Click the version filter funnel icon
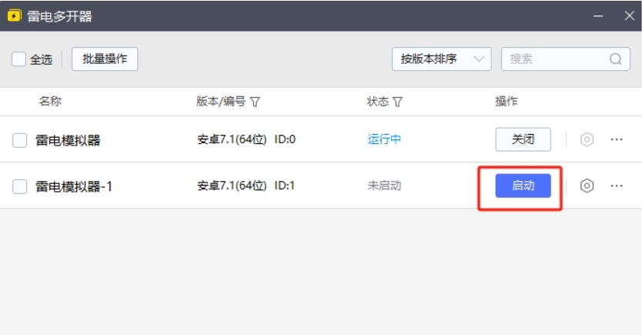This screenshot has height=335, width=644. [255, 102]
